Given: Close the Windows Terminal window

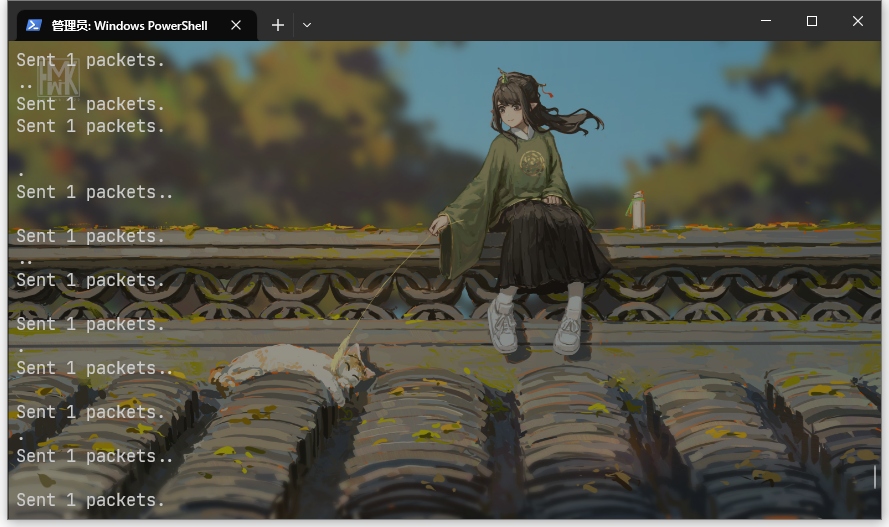Looking at the screenshot, I should tap(858, 21).
